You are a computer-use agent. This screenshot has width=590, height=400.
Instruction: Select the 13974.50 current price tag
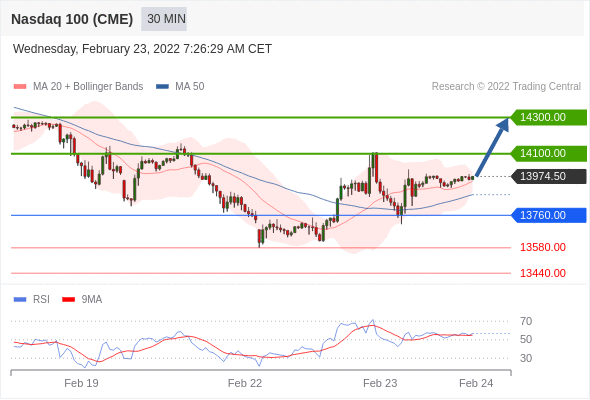point(549,176)
